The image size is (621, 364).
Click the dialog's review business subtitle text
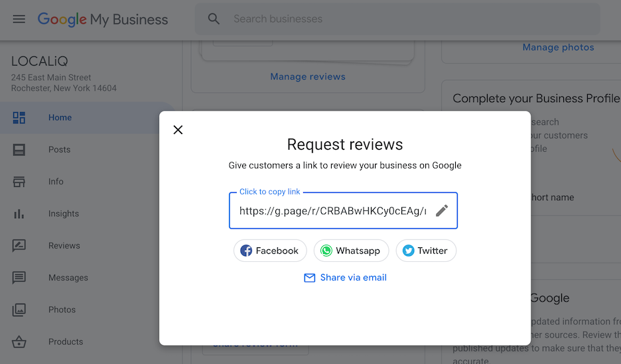pos(344,165)
